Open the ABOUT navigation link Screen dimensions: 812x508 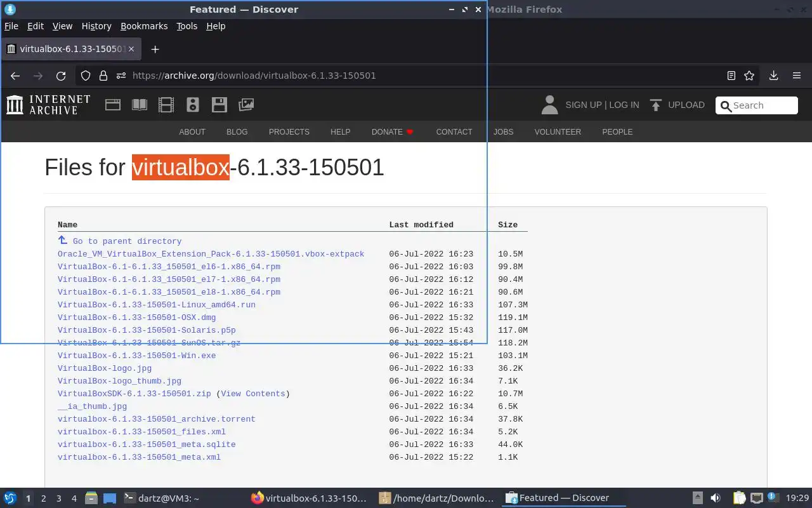[x=192, y=132]
